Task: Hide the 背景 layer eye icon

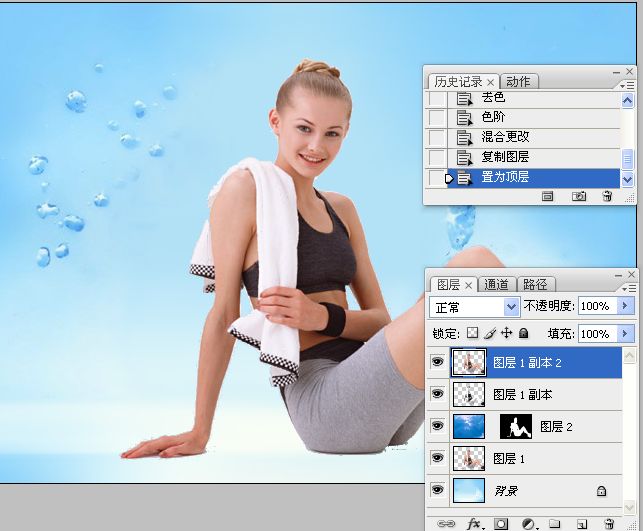Action: tap(437, 490)
